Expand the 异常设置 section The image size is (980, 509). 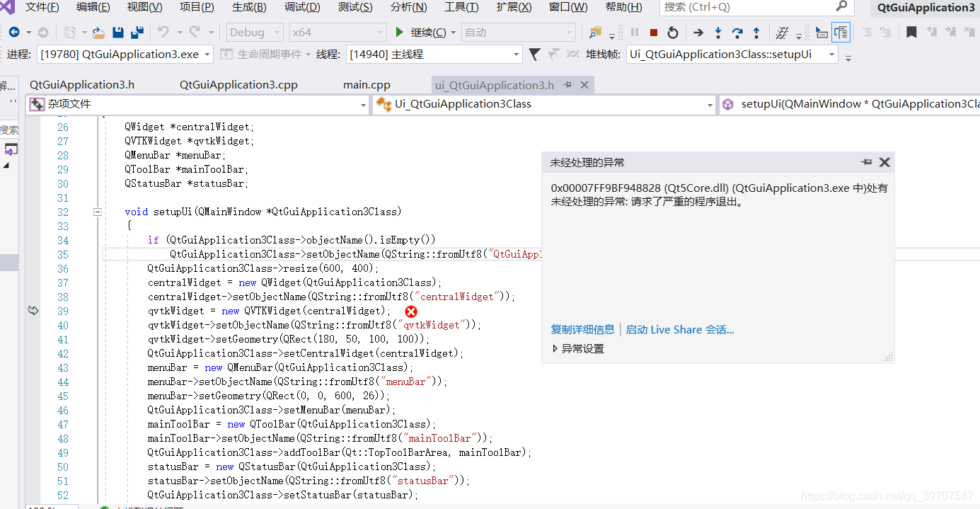[x=555, y=348]
